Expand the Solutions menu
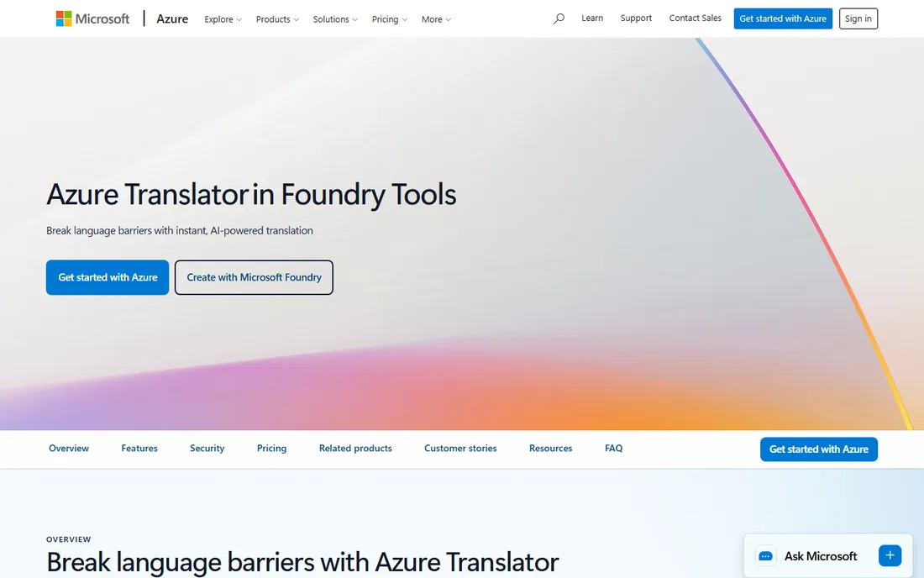The image size is (924, 578). tap(335, 19)
